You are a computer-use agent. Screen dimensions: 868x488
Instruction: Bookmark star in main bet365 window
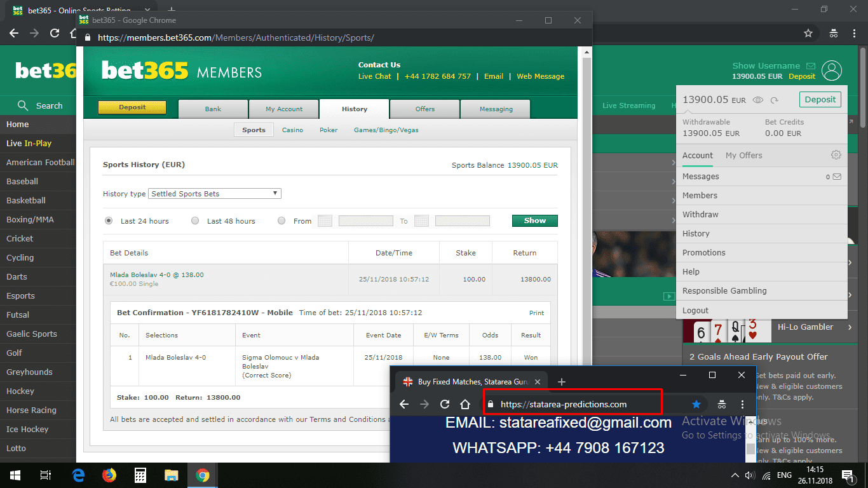(x=808, y=33)
